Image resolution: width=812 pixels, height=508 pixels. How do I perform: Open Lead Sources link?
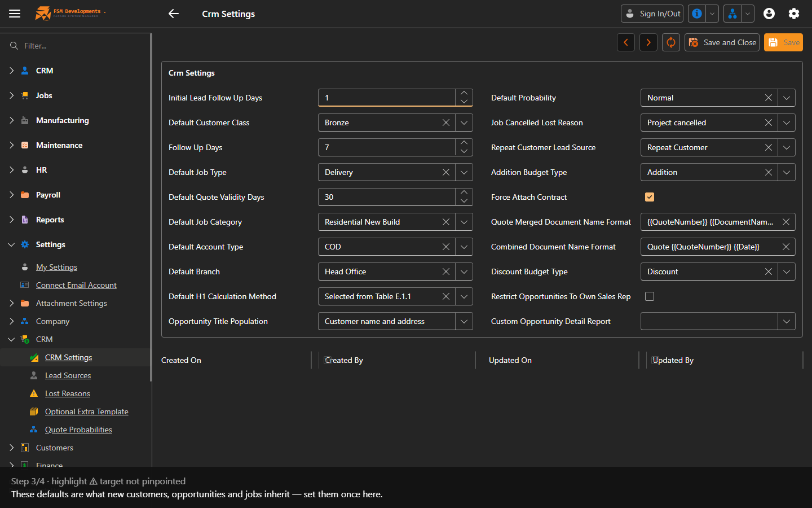coord(68,375)
